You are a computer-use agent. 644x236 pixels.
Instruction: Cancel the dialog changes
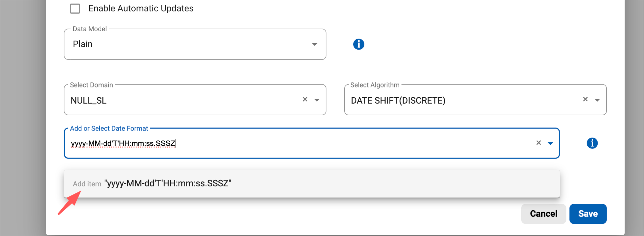click(543, 213)
